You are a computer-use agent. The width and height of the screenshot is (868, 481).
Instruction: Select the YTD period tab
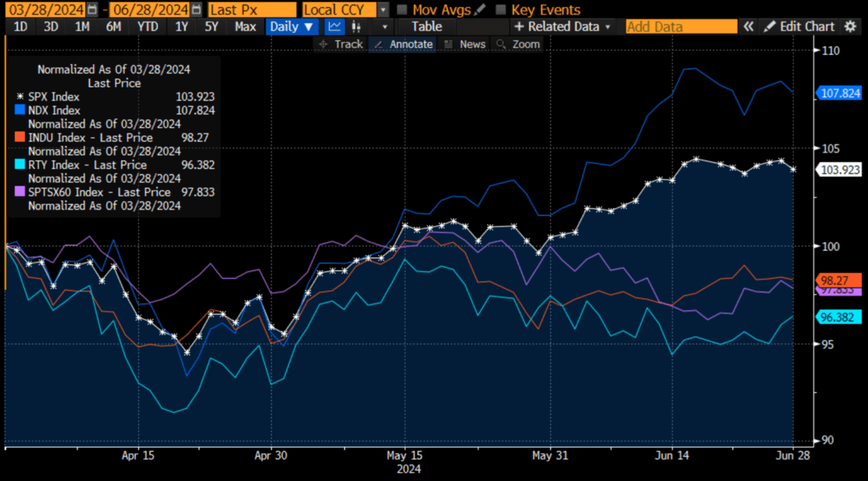point(147,26)
